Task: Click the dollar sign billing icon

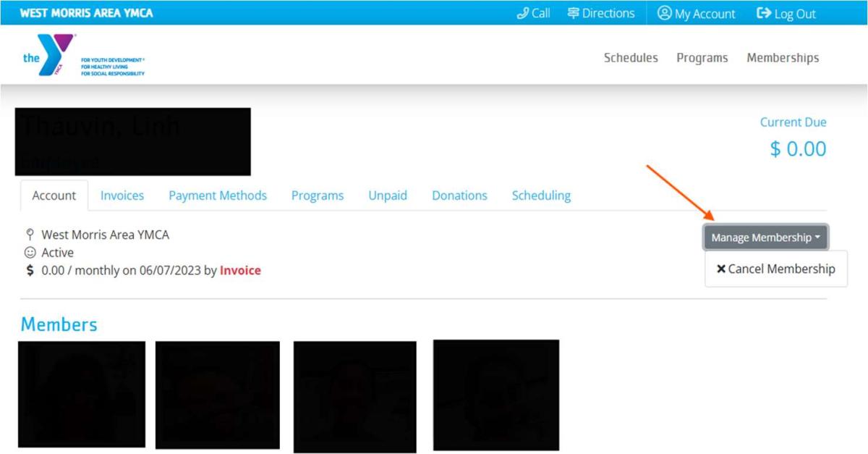Action: (30, 271)
